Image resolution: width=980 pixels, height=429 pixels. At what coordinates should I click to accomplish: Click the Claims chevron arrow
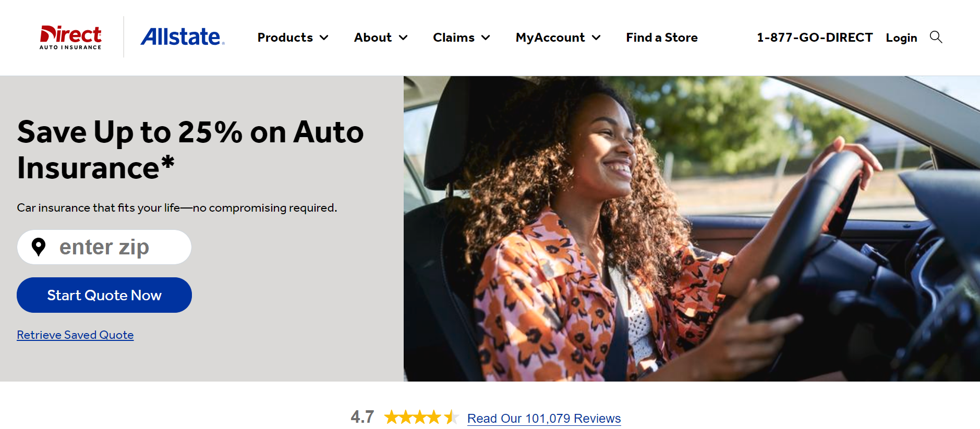coord(486,38)
